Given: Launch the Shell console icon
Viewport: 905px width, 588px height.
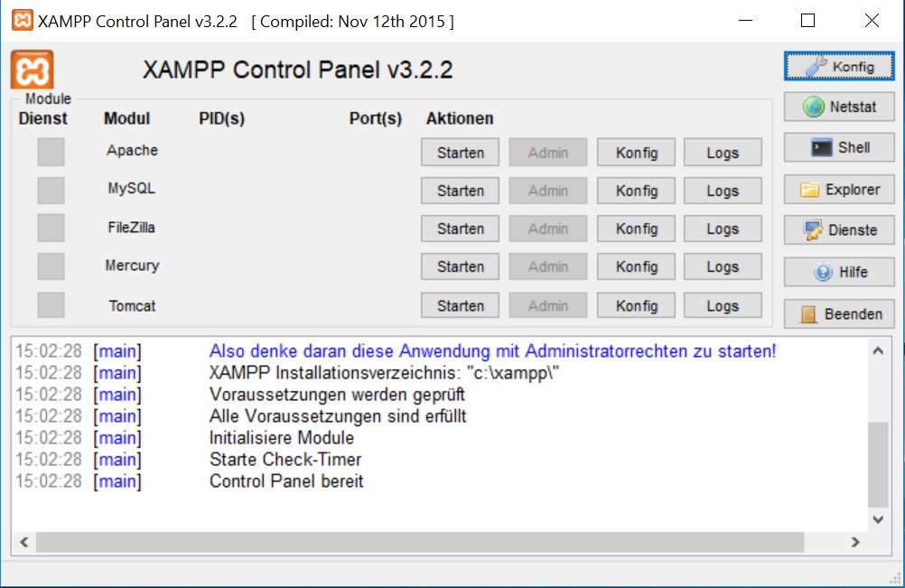Looking at the screenshot, I should 822,146.
